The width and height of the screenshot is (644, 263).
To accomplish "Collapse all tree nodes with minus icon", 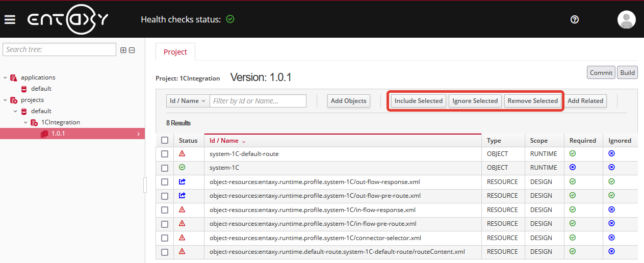I will click(x=132, y=50).
